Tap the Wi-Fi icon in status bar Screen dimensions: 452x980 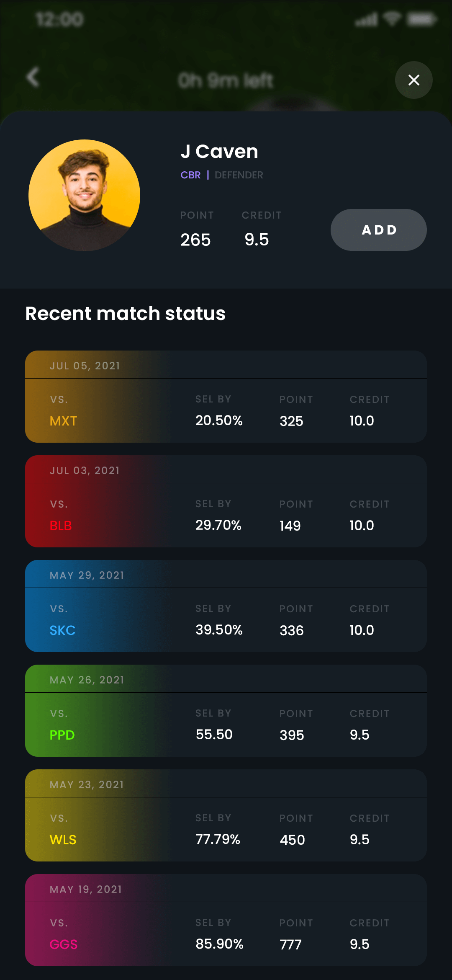392,19
